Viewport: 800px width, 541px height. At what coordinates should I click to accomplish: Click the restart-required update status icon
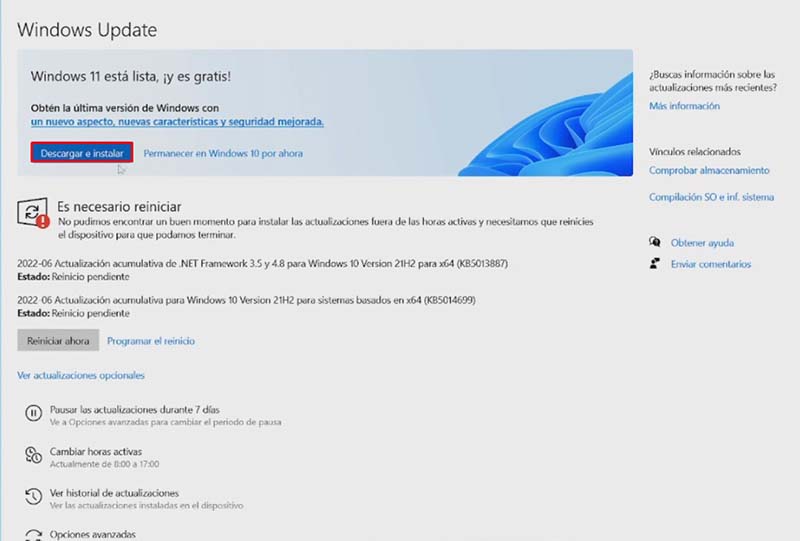pos(33,213)
